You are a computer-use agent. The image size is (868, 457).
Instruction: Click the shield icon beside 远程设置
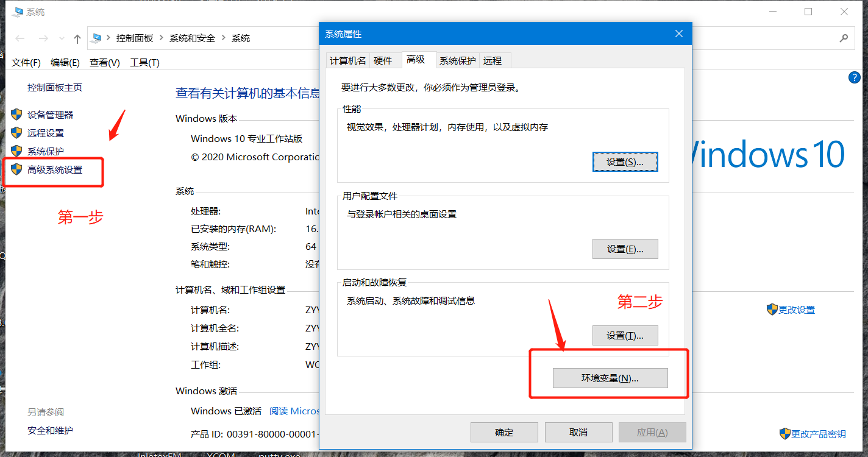pos(16,133)
